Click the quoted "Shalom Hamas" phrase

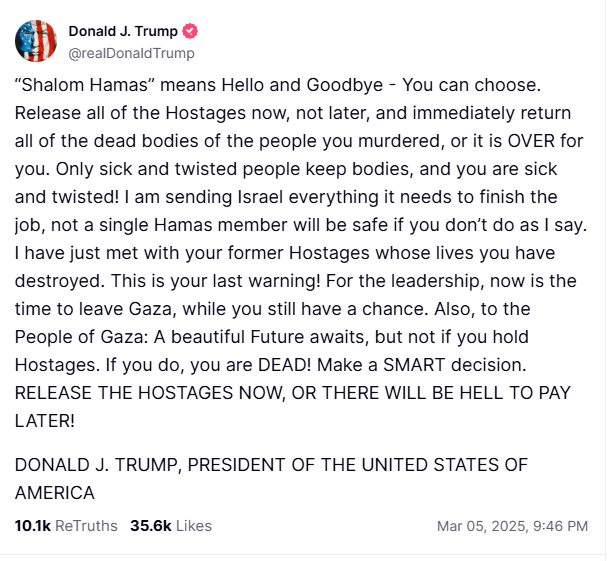pos(85,85)
